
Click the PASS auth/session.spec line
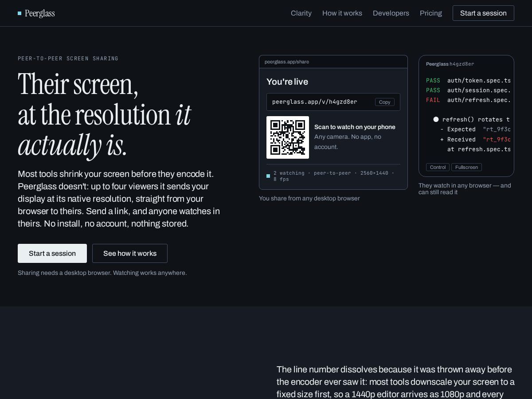(x=468, y=90)
